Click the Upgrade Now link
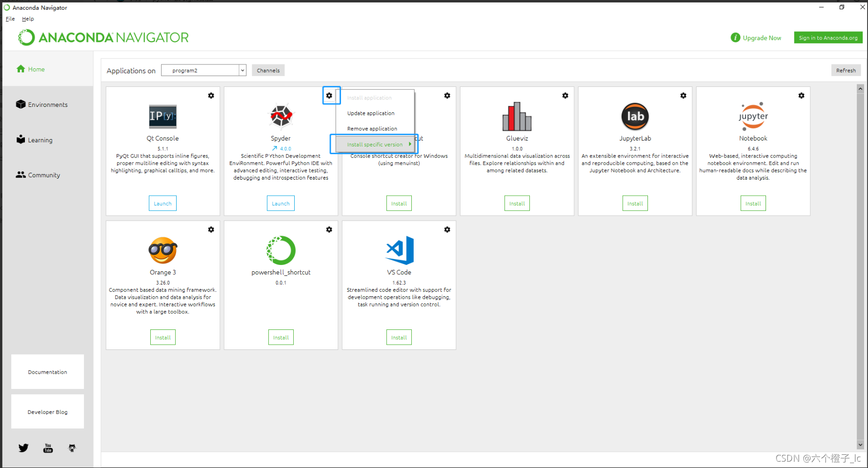This screenshot has height=468, width=868. [762, 38]
